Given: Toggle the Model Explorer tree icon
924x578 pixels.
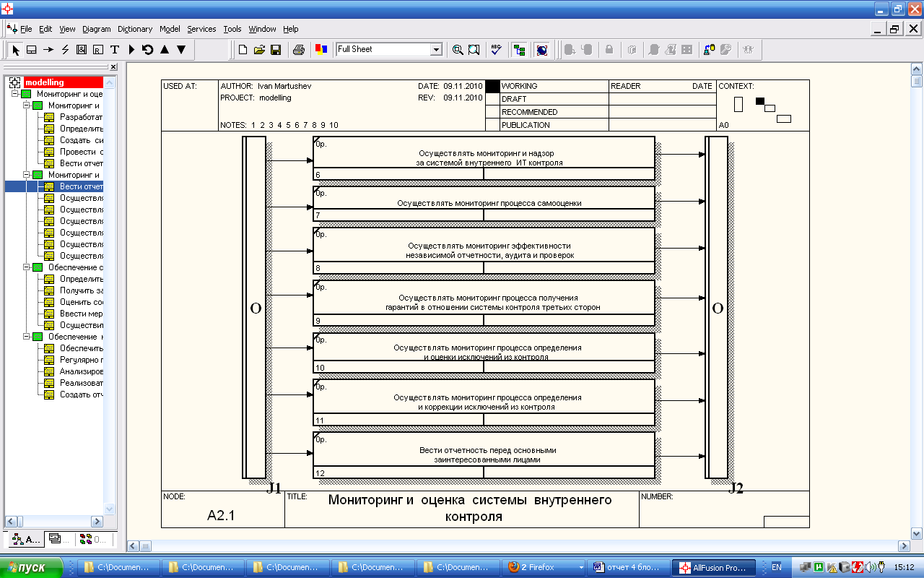Looking at the screenshot, I should pyautogui.click(x=519, y=50).
